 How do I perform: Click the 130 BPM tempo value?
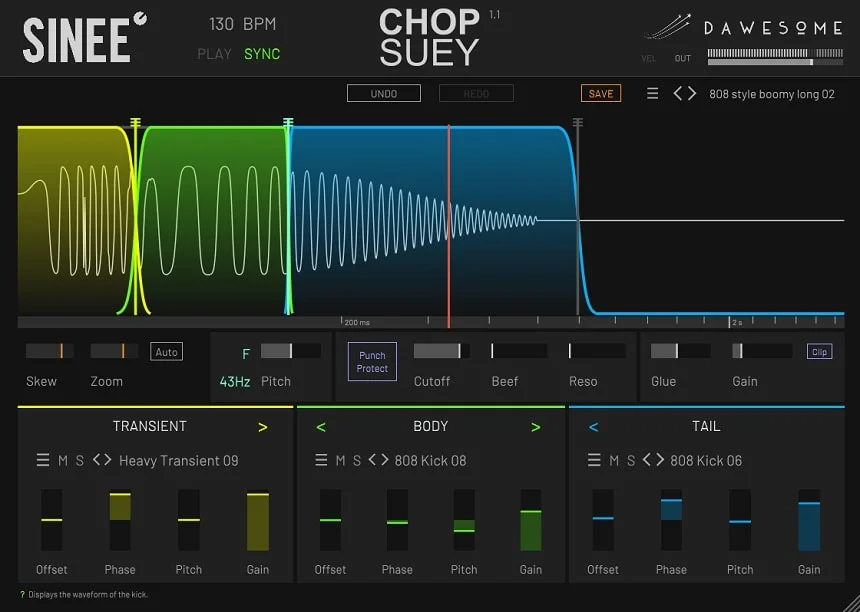coord(242,24)
